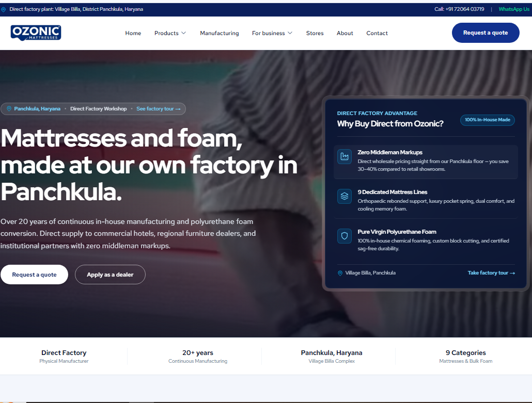Click the top bar Direct factory plant address text
The image size is (532, 403).
(x=76, y=9)
